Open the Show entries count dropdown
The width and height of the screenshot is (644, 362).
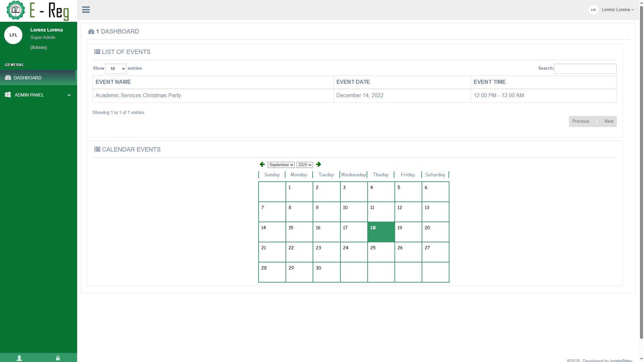coord(116,68)
